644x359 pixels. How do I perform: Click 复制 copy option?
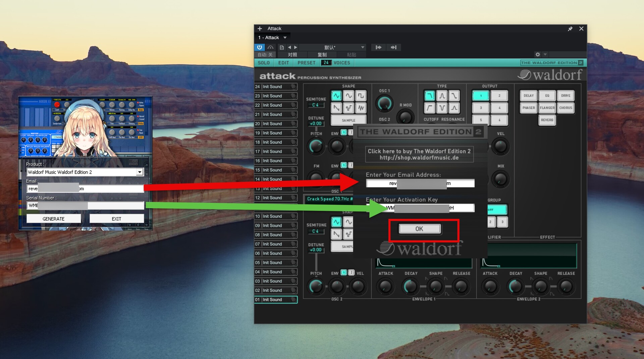click(x=322, y=55)
